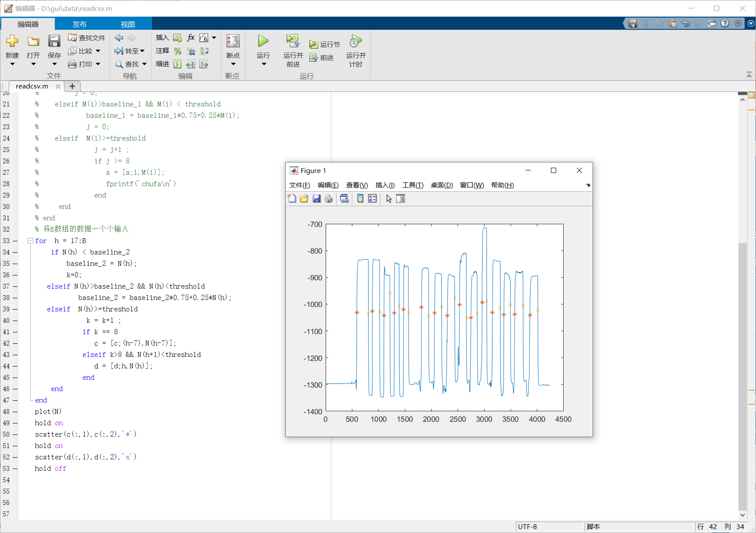Collapse the for loop at line 33

pyautogui.click(x=30, y=240)
